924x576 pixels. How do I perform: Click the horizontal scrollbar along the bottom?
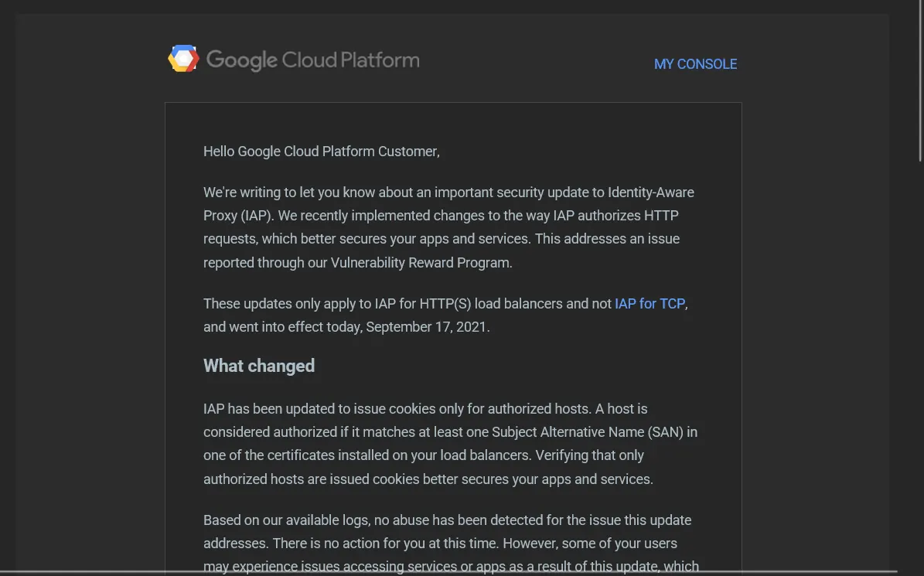448,572
